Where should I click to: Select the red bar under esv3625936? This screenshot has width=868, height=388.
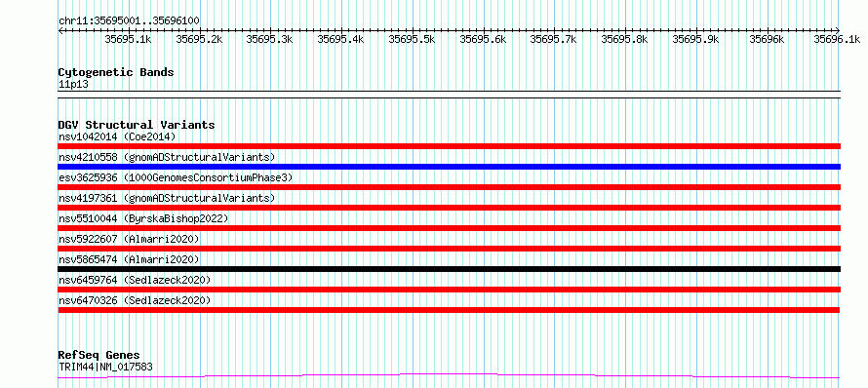coord(449,187)
